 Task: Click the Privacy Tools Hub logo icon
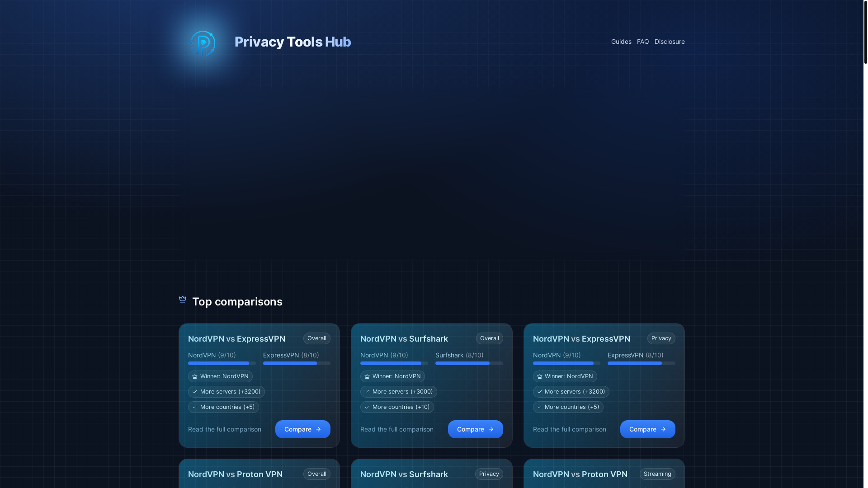tap(203, 43)
